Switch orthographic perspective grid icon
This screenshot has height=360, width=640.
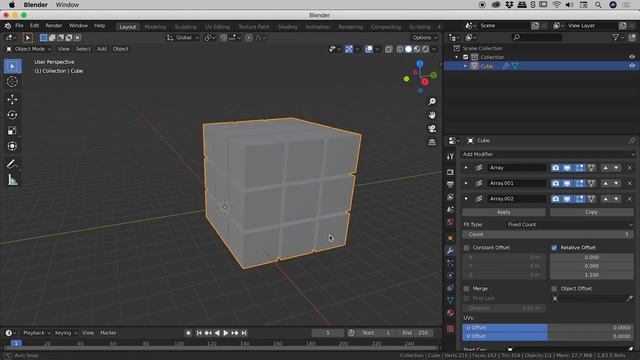coord(432,142)
